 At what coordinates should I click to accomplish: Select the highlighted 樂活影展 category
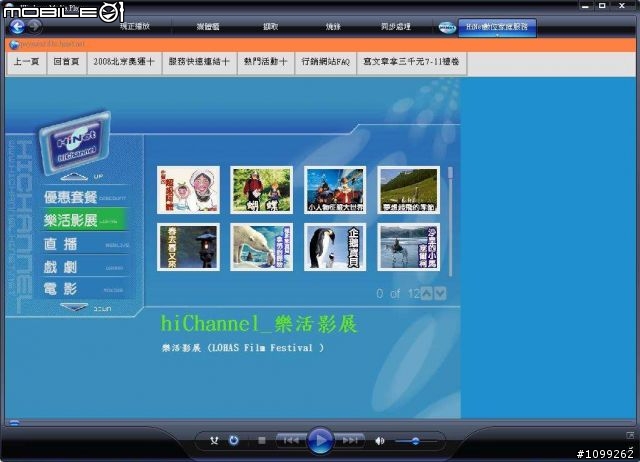click(84, 220)
